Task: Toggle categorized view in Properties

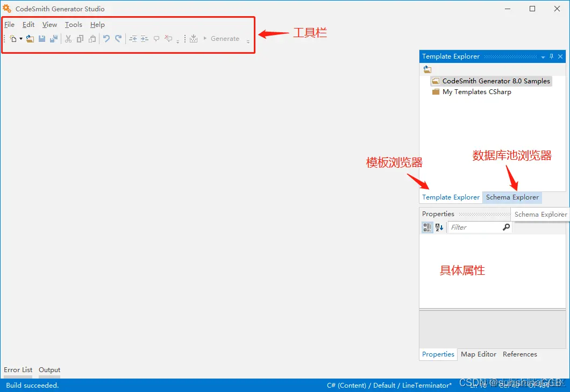Action: point(427,227)
